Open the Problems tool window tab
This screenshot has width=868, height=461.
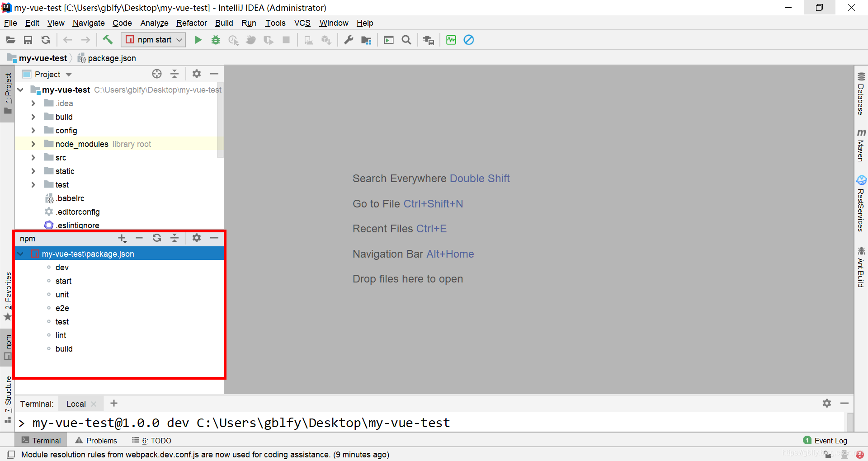(x=96, y=441)
